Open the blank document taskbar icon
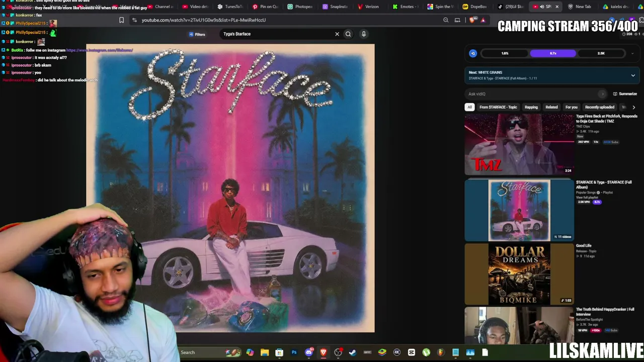644x362 pixels. coord(485,352)
